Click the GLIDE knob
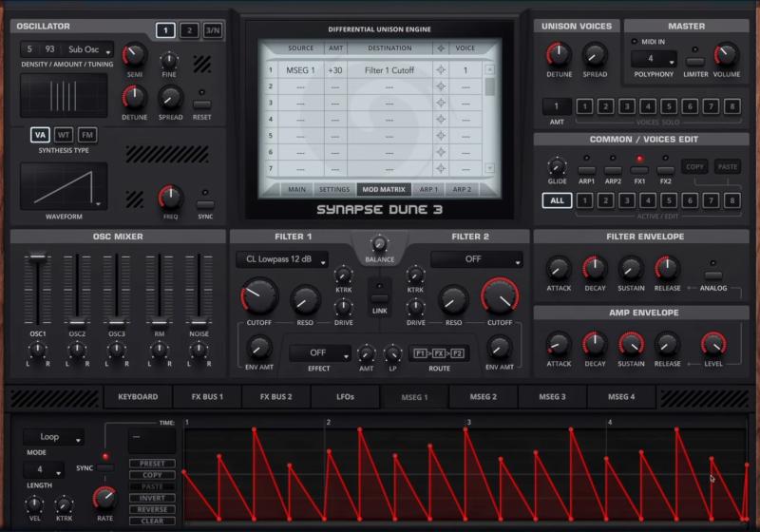760x532 pixels. (x=557, y=167)
